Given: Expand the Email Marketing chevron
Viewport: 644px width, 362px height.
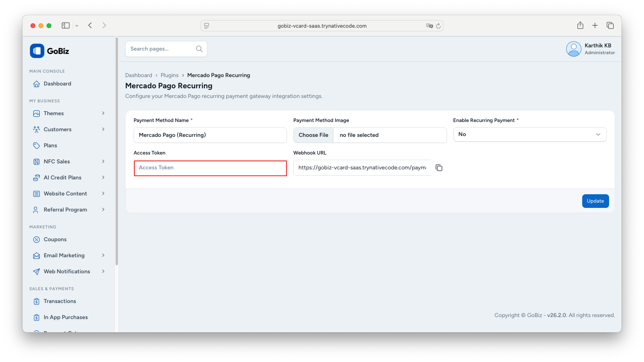Looking at the screenshot, I should (x=103, y=256).
